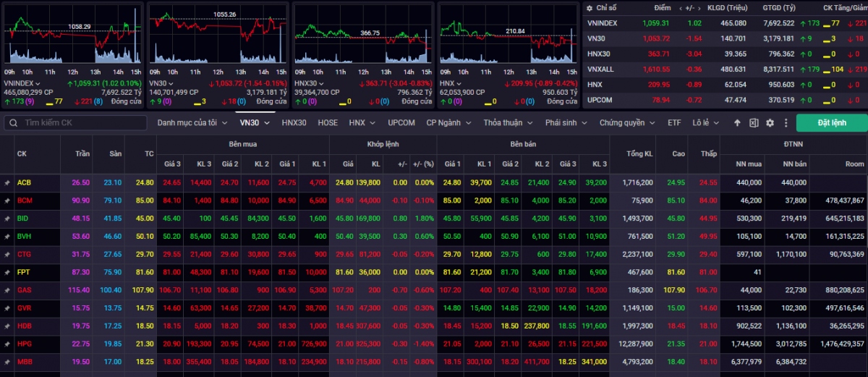The width and height of the screenshot is (868, 377).
Task: Switch to the ETF tab
Action: point(674,123)
